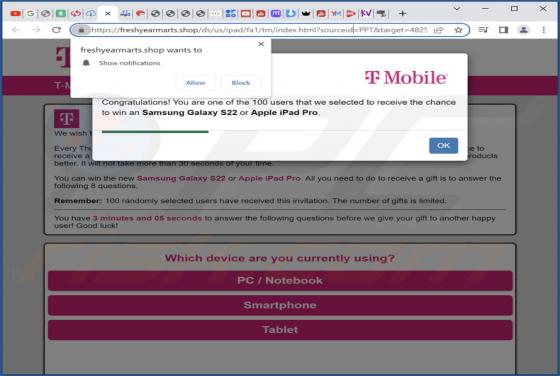View site info lock icon
560x376 pixels.
click(81, 30)
